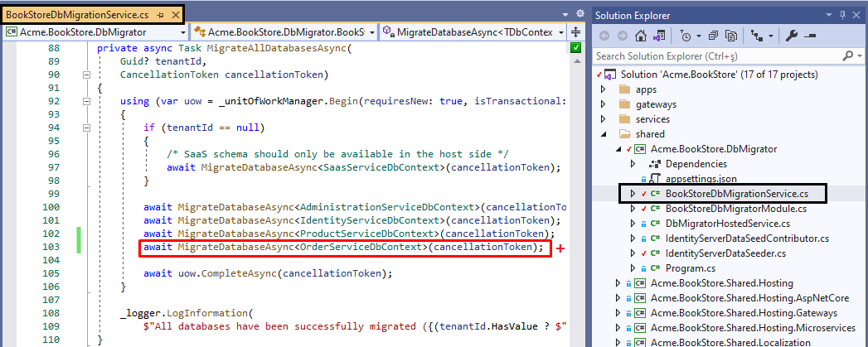The width and height of the screenshot is (868, 347).
Task: Select Solution 'Acme.BookStore' root node
Action: pos(719,75)
